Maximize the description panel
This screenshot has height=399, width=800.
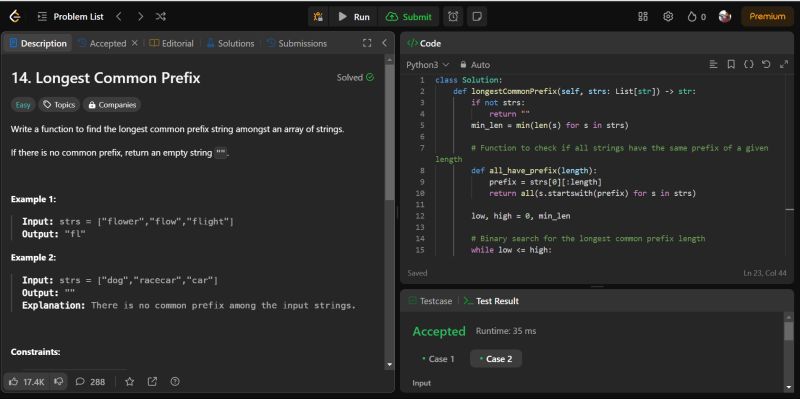[367, 43]
